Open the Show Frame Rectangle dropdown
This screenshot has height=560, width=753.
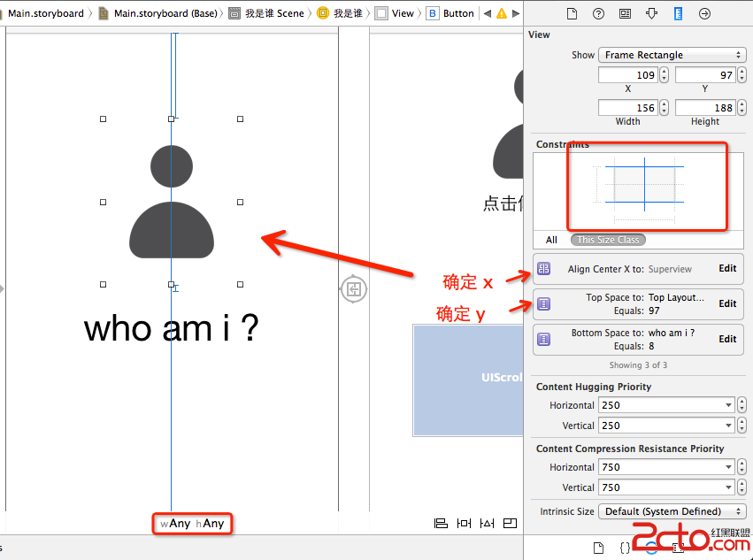point(672,55)
